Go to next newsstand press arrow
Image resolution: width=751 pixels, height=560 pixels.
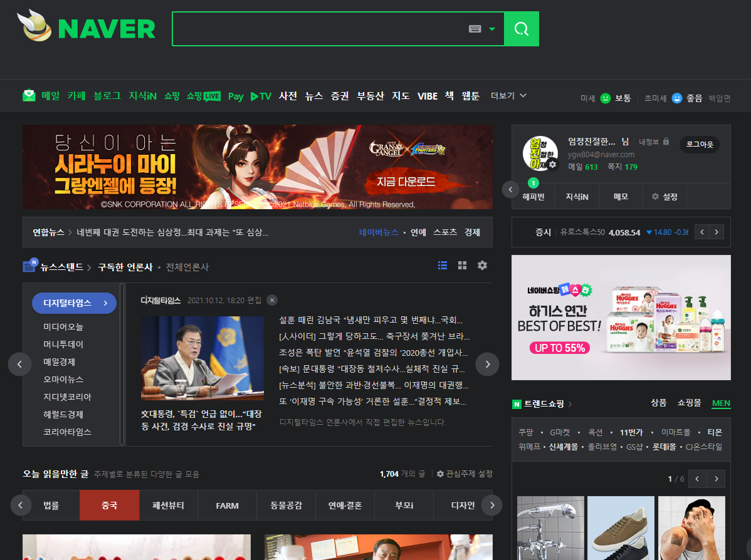(x=488, y=364)
